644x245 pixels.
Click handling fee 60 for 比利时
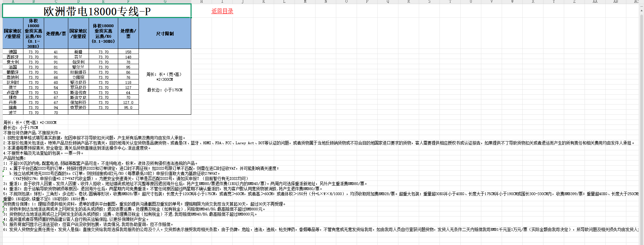(x=56, y=82)
